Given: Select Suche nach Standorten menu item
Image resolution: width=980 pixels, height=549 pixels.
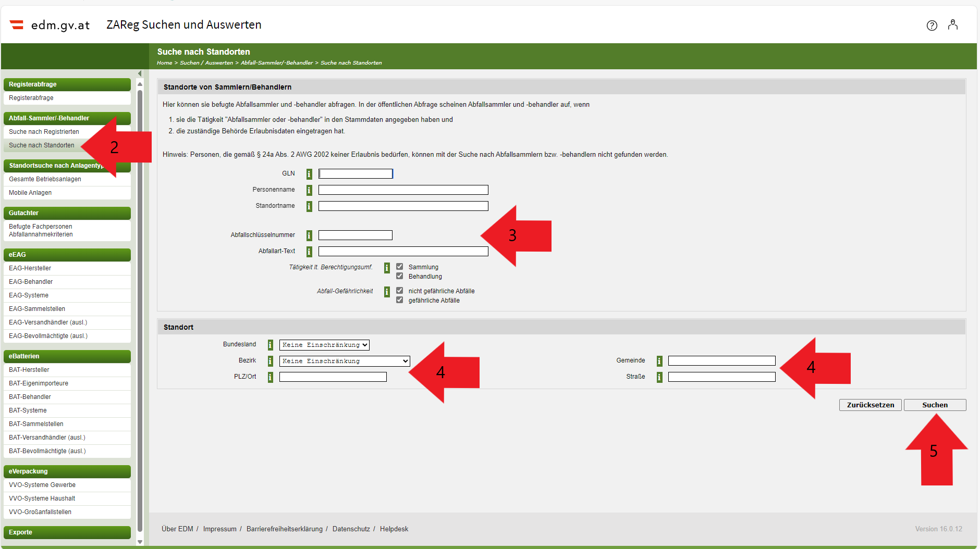Looking at the screenshot, I should pyautogui.click(x=67, y=145).
